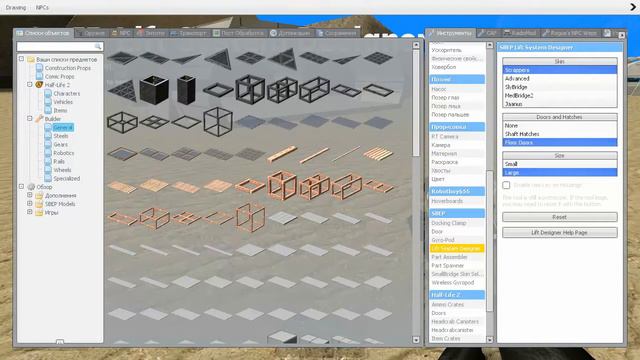Click the Skin column header

coord(560,61)
